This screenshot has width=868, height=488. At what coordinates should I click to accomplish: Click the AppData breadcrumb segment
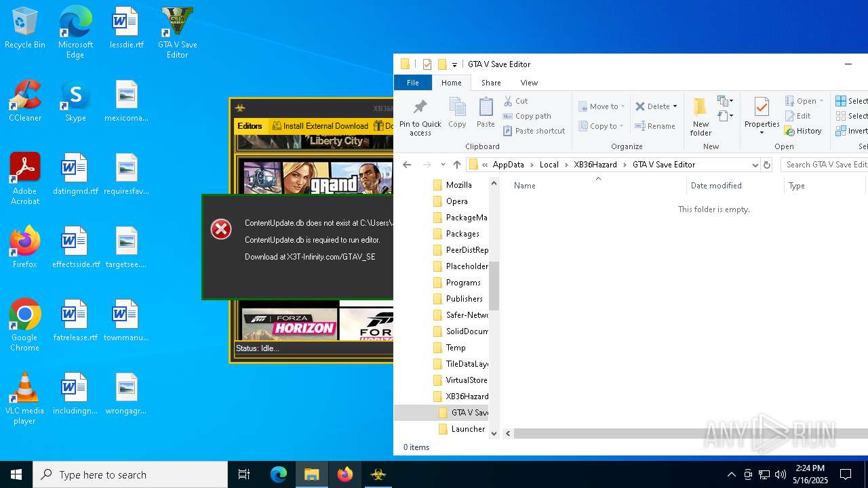[x=509, y=165]
